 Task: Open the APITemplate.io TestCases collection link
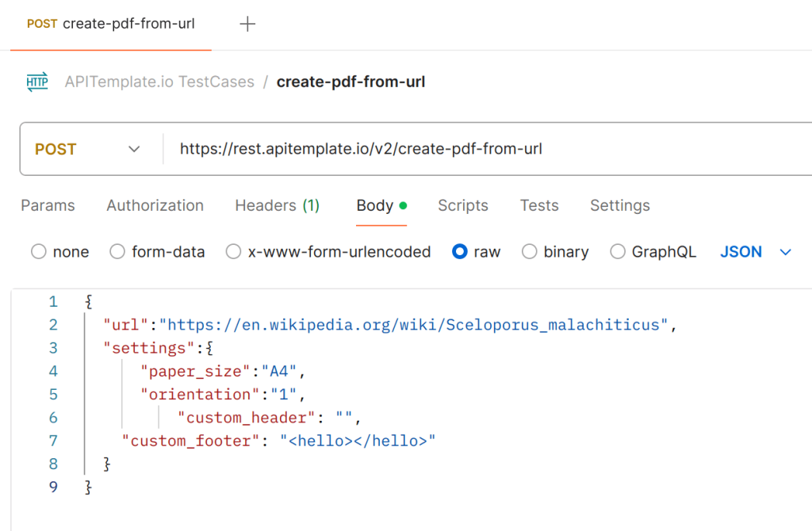pos(159,82)
